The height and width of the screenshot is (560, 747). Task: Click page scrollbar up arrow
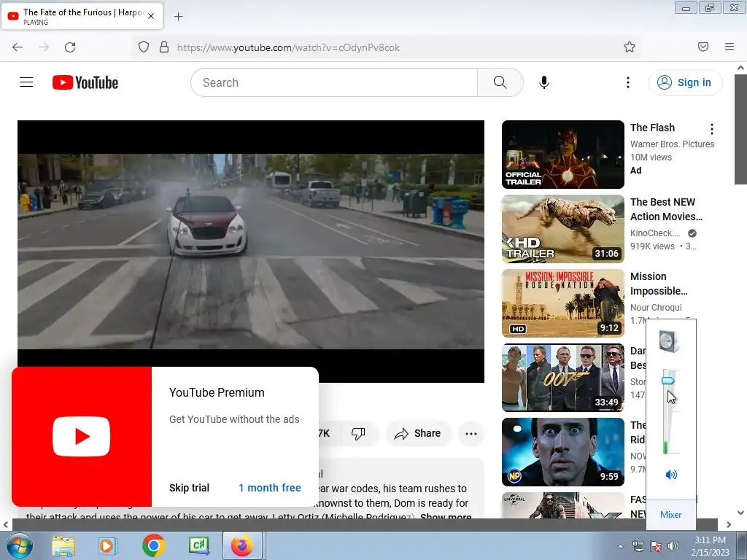[x=741, y=68]
